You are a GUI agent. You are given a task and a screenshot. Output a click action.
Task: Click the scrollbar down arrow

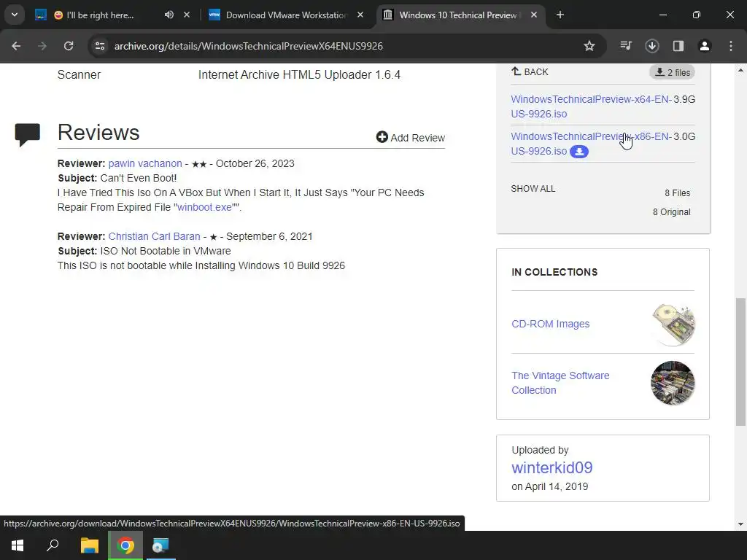740,524
